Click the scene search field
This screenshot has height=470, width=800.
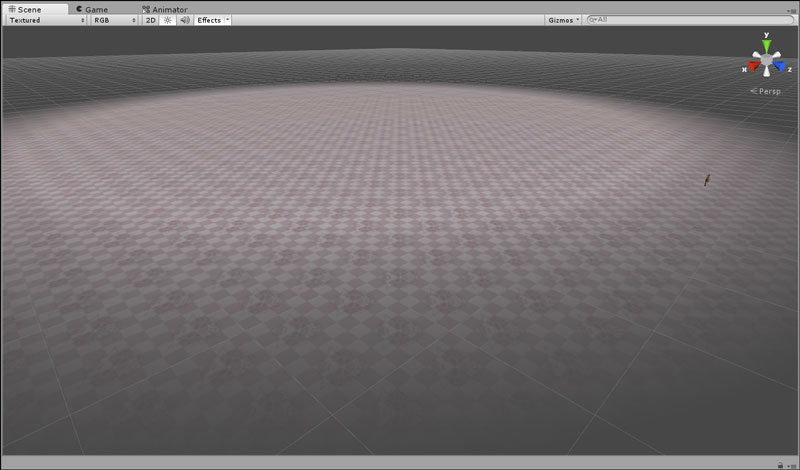690,19
